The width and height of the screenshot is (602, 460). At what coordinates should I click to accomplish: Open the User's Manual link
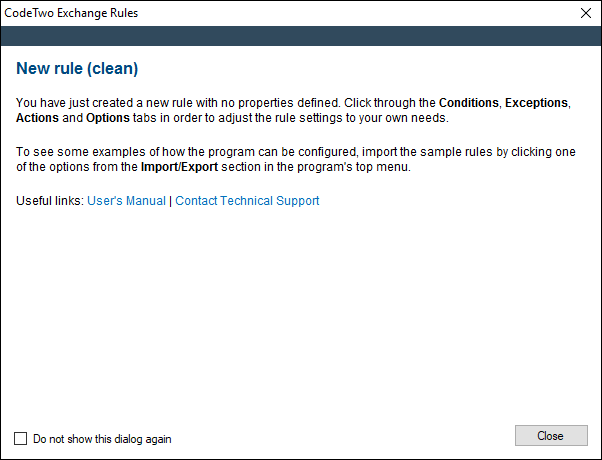pos(126,201)
